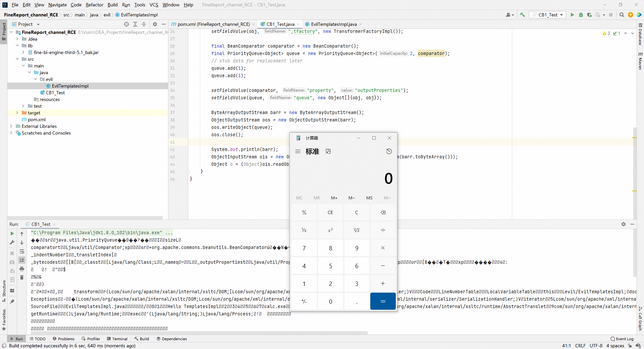Open the CB1_Test run configuration dropdown
This screenshot has width=644, height=349.
coord(548,15)
